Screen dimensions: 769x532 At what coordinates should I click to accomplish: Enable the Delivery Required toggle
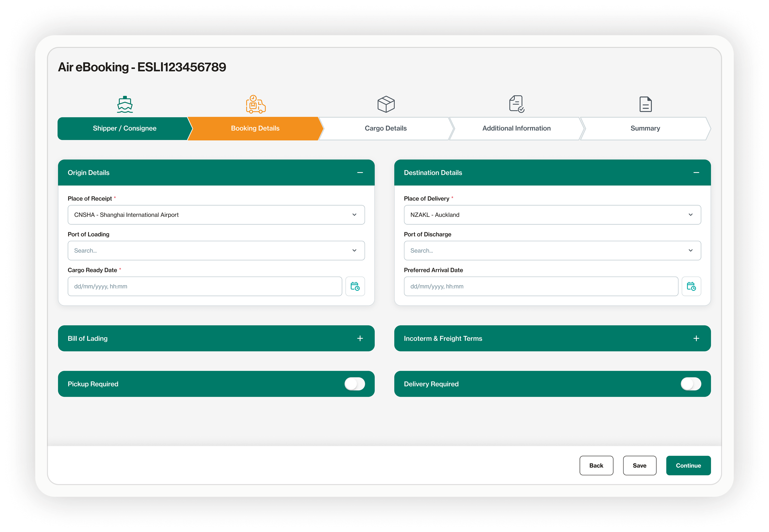(691, 384)
